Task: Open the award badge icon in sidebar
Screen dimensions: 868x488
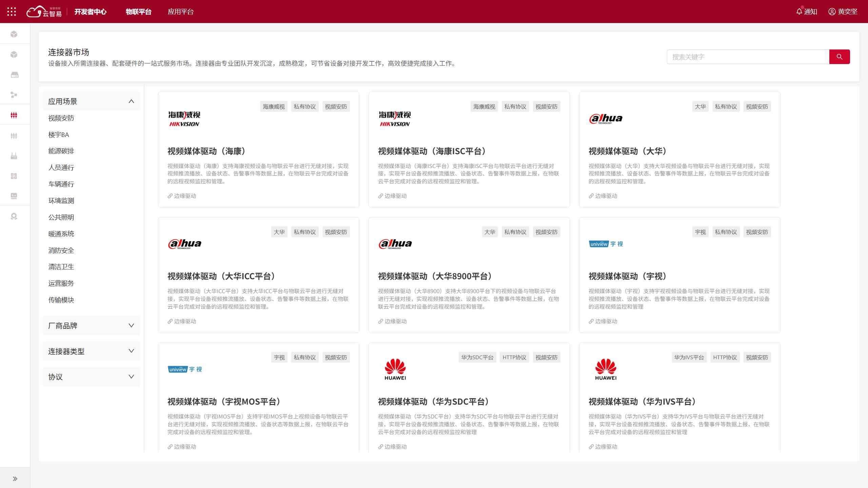Action: coord(14,216)
